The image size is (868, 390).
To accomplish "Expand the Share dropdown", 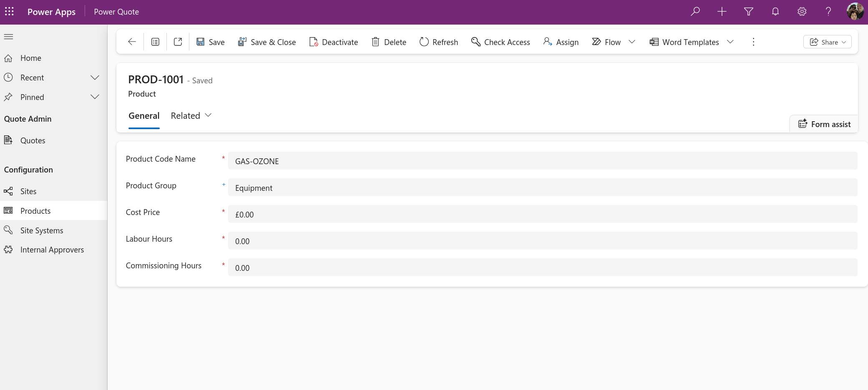I will click(x=845, y=42).
